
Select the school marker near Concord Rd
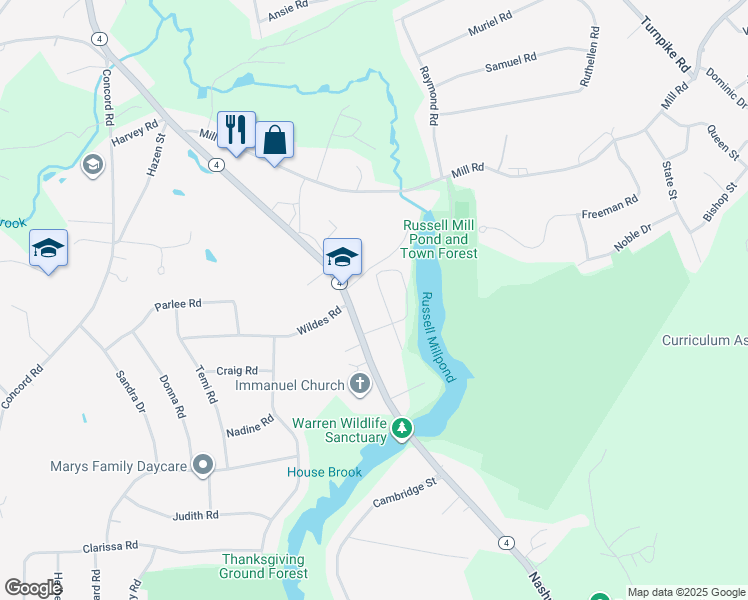pos(48,248)
